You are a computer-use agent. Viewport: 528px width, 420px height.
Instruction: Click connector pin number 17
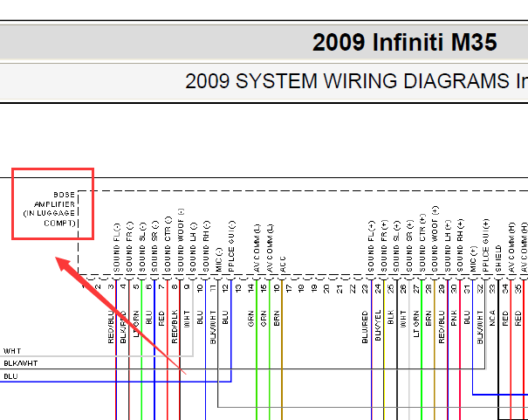[289, 288]
